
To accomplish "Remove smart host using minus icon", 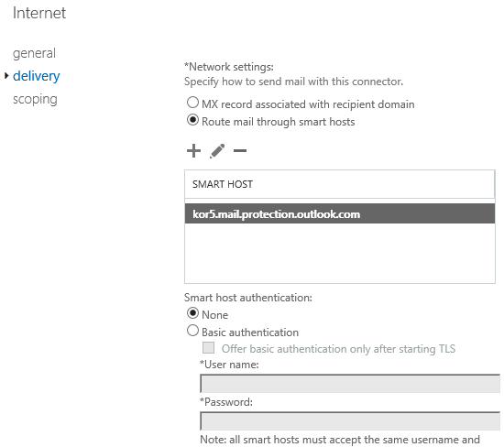I will tap(240, 150).
